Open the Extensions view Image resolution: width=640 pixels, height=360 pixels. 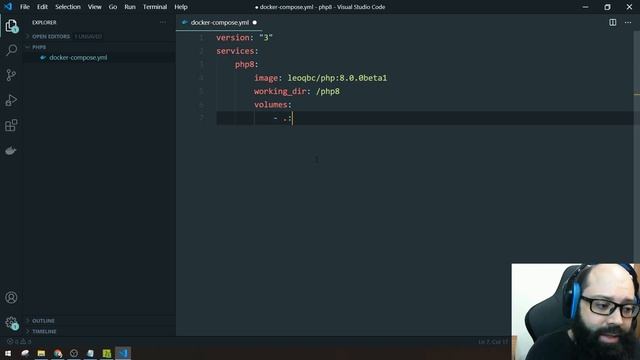tap(11, 125)
